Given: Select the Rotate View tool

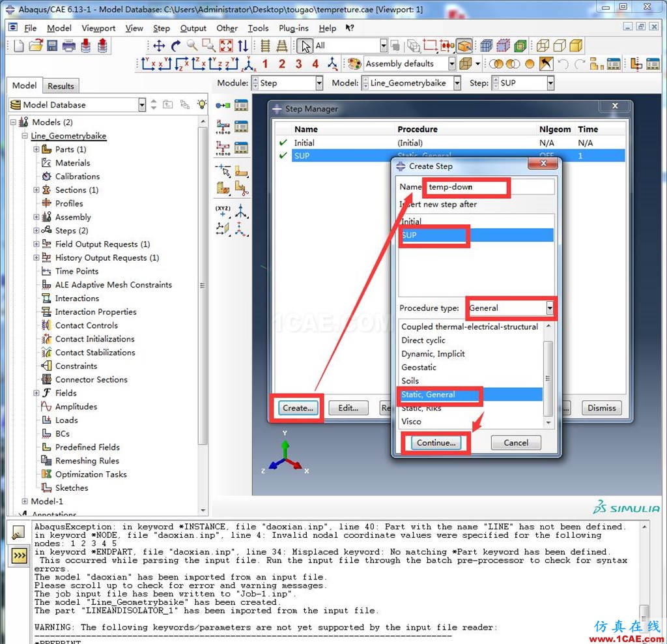Looking at the screenshot, I should [176, 46].
